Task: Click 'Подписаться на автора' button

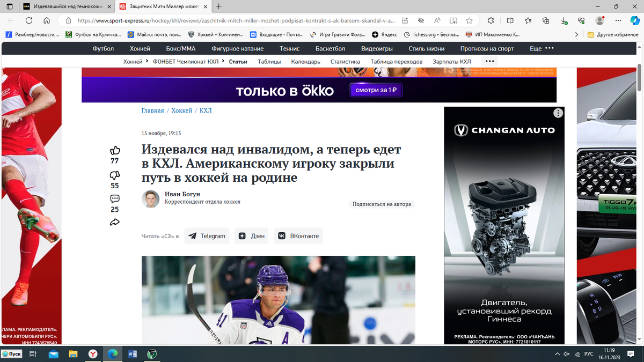Action: click(382, 204)
